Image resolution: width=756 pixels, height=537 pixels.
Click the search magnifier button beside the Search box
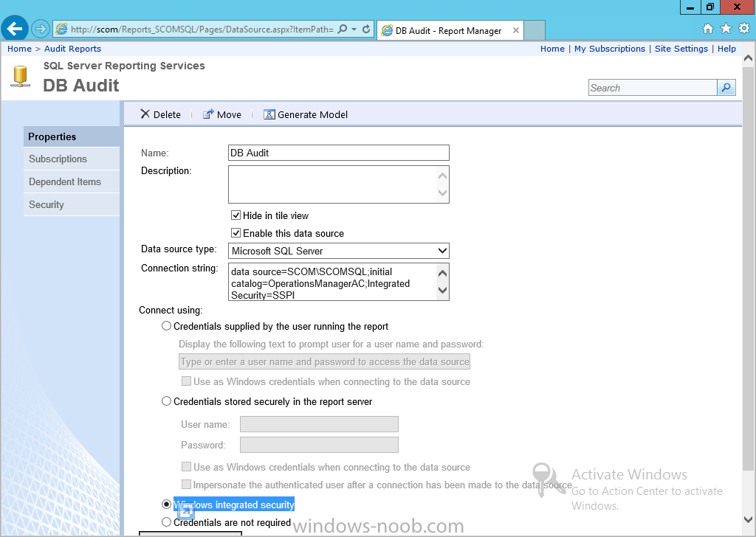pyautogui.click(x=726, y=88)
